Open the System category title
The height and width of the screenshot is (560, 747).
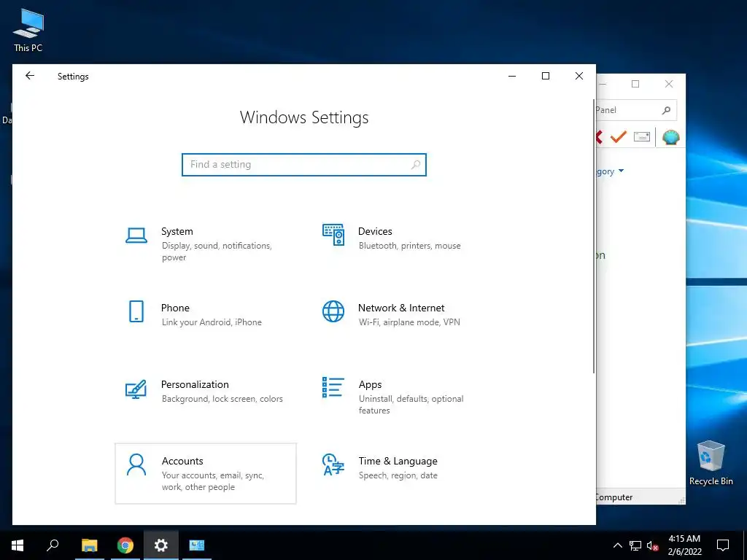pos(177,231)
